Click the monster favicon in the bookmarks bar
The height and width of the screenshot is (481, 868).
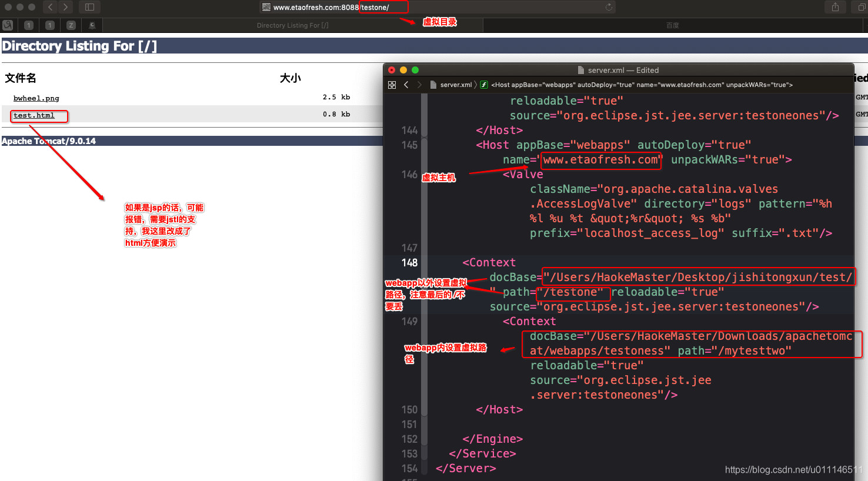point(91,25)
